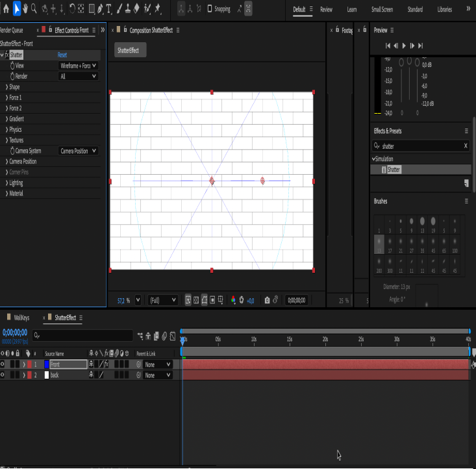476x469 pixels.
Task: Select the Rotation tool
Action: pos(71,9)
